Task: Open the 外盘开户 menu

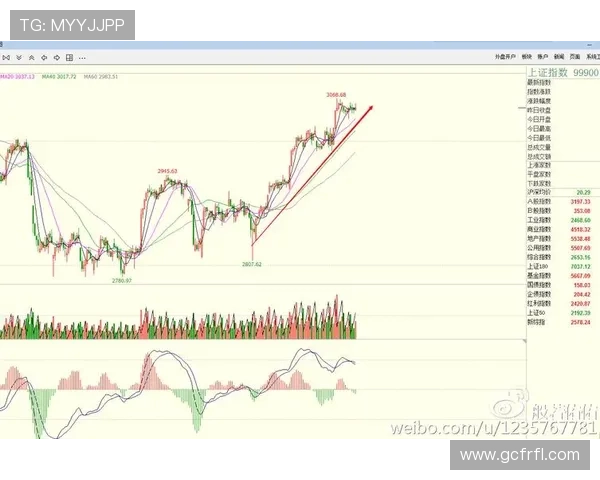Action: (x=506, y=58)
